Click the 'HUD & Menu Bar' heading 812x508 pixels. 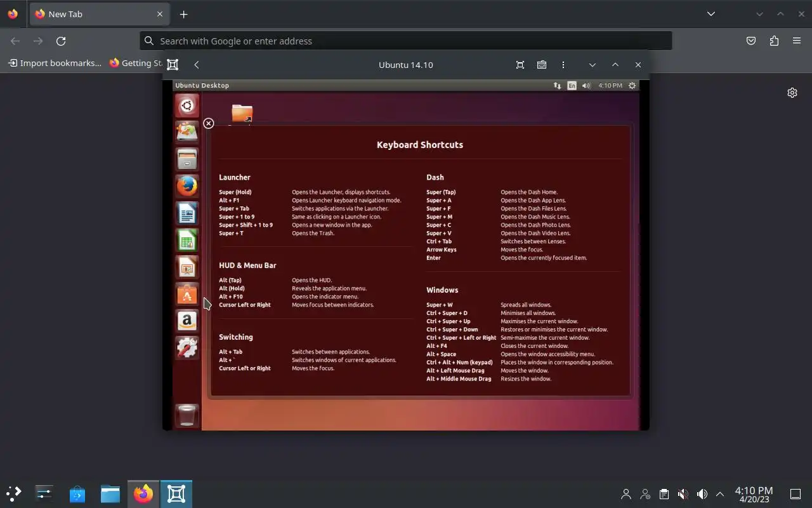(x=247, y=265)
